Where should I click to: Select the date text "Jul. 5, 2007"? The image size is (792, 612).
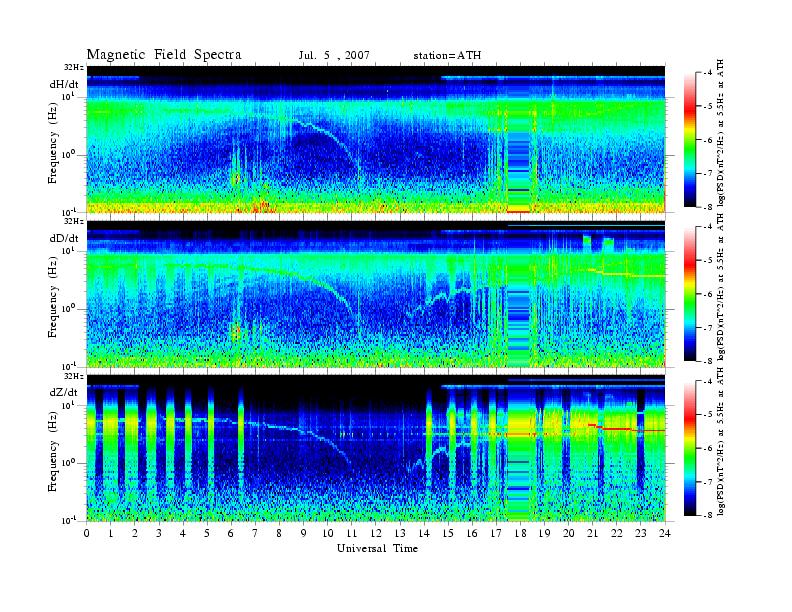[334, 56]
